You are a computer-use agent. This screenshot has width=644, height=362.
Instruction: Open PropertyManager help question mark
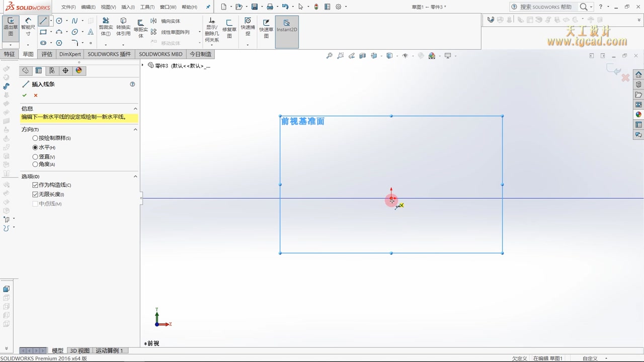point(132,84)
